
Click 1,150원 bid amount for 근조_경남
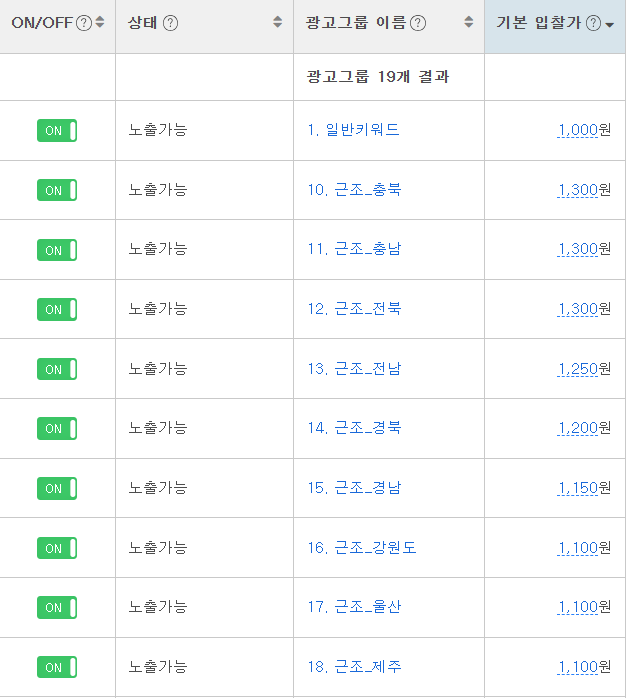pos(584,488)
